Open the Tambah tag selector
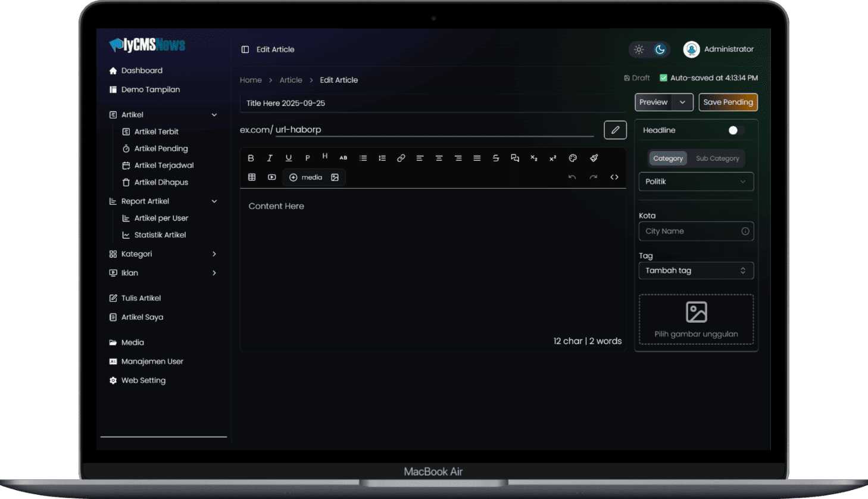 (x=695, y=271)
